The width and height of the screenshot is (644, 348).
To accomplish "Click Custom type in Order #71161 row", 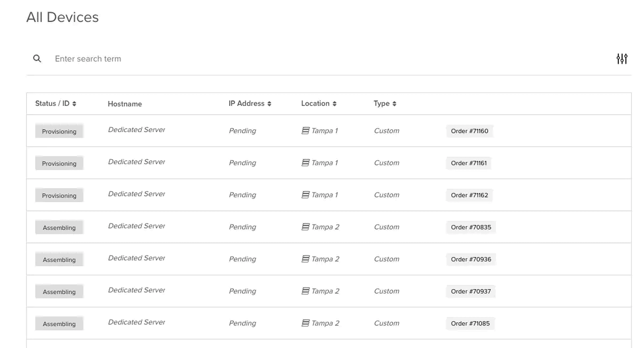I will coord(386,163).
